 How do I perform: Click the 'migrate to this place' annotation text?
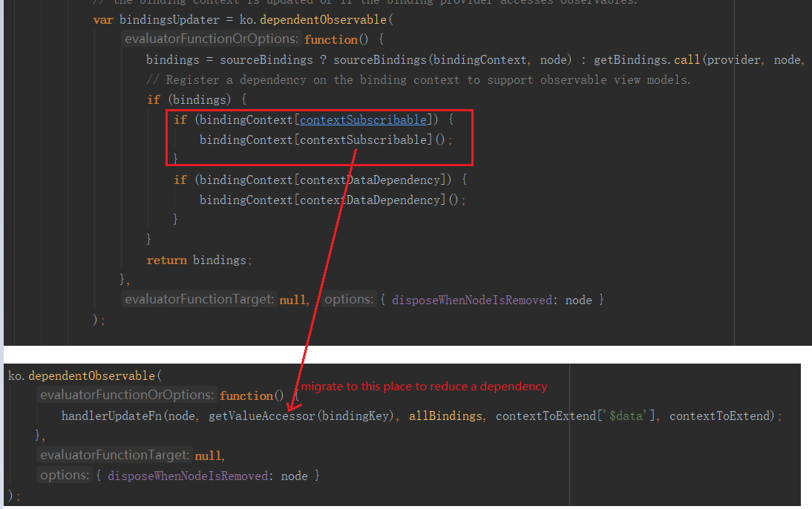[x=423, y=386]
